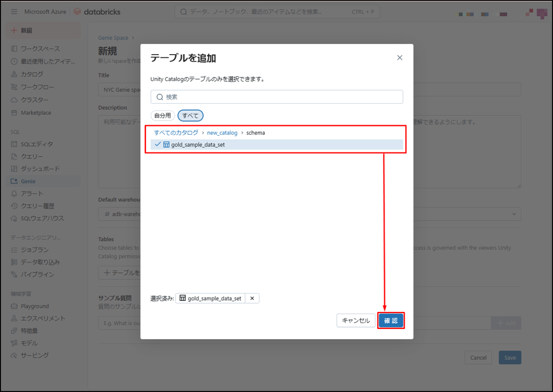Click the 新規 button in sidebar
Viewport: 553px width, 392px height.
click(44, 30)
